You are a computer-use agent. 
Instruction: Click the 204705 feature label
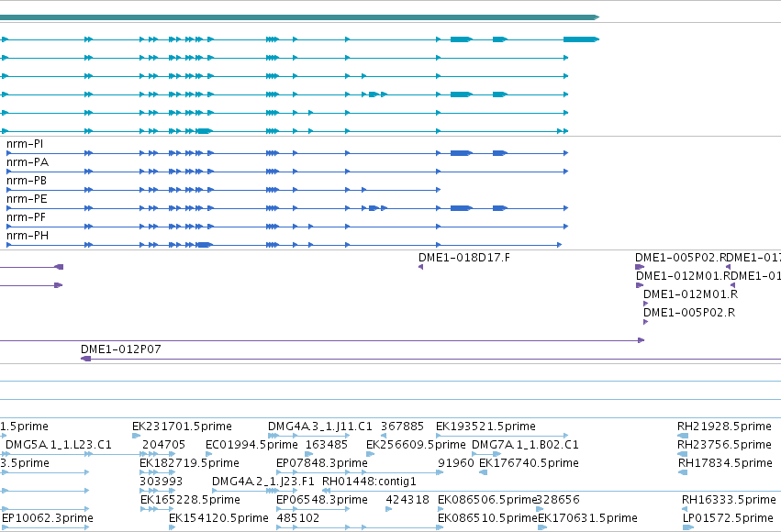point(164,445)
